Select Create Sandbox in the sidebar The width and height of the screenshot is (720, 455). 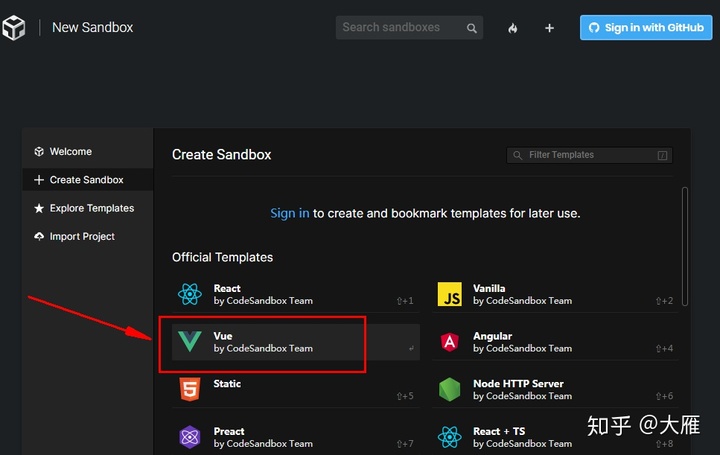(x=88, y=180)
